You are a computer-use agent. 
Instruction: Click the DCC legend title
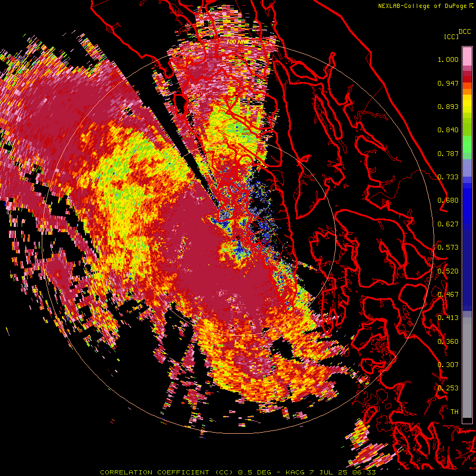tap(464, 32)
